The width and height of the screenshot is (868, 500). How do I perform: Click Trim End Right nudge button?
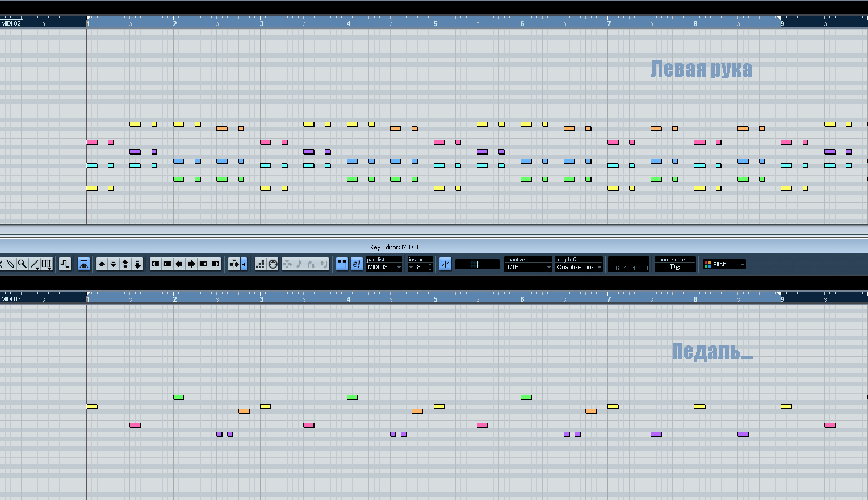(215, 264)
